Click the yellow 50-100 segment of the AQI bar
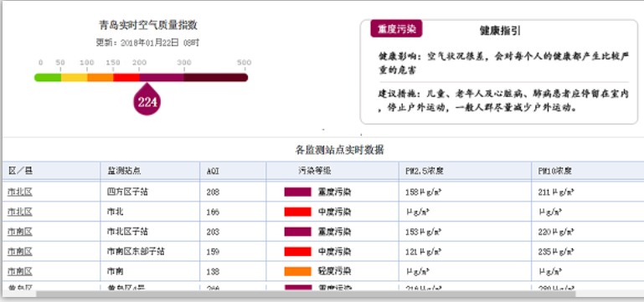Screen dimensions: 644x302 tap(75, 78)
